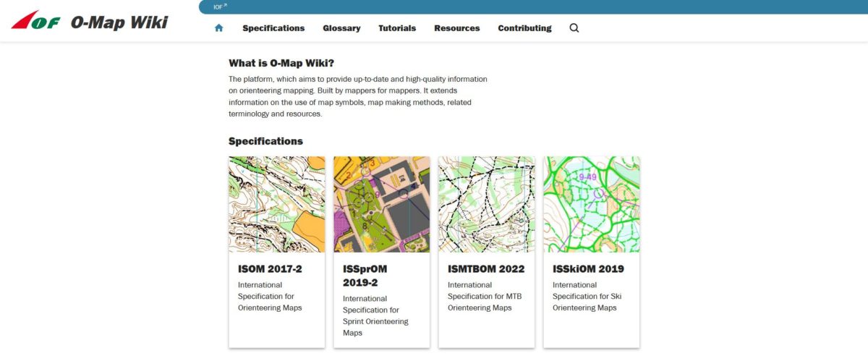Click the IOF logo at the top left
The height and width of the screenshot is (356, 868).
[x=36, y=20]
